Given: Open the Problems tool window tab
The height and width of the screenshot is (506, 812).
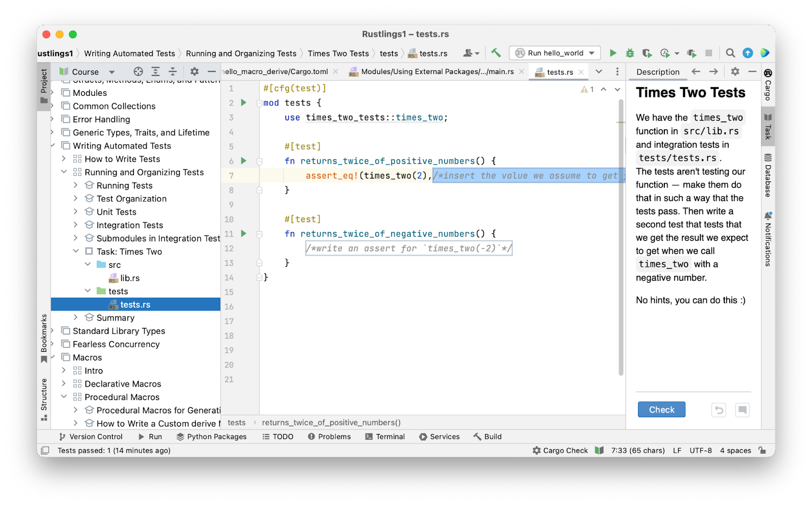Looking at the screenshot, I should coord(329,437).
